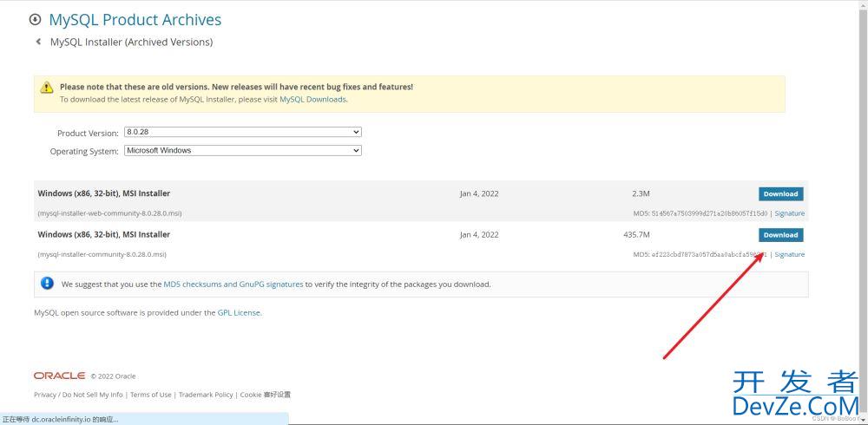The width and height of the screenshot is (868, 425).
Task: Click the 435.7M file size value
Action: click(636, 235)
